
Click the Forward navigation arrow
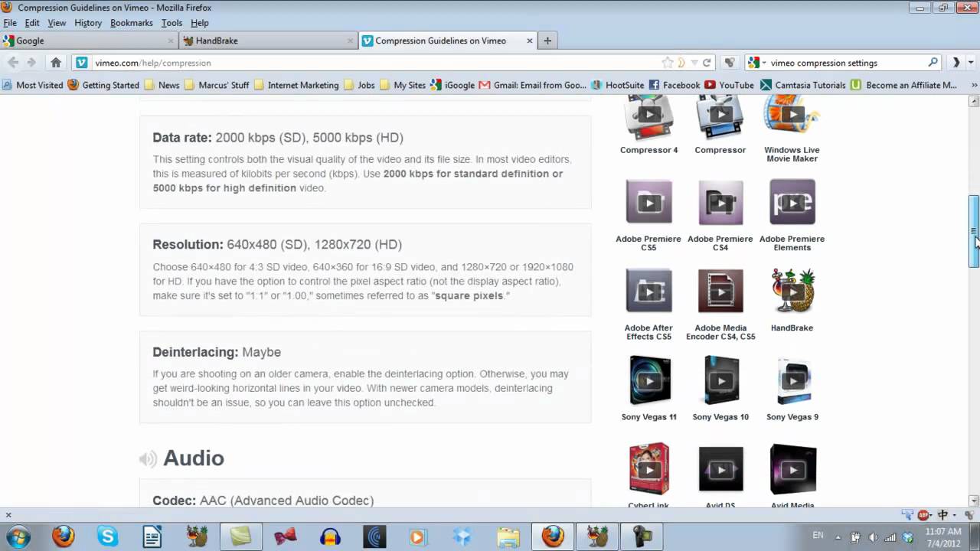coord(31,63)
